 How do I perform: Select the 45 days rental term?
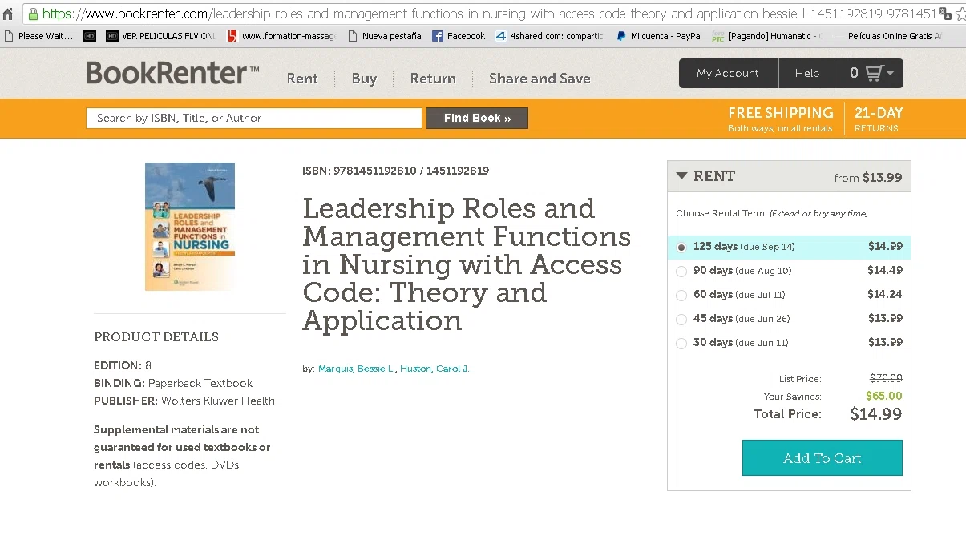coord(681,320)
